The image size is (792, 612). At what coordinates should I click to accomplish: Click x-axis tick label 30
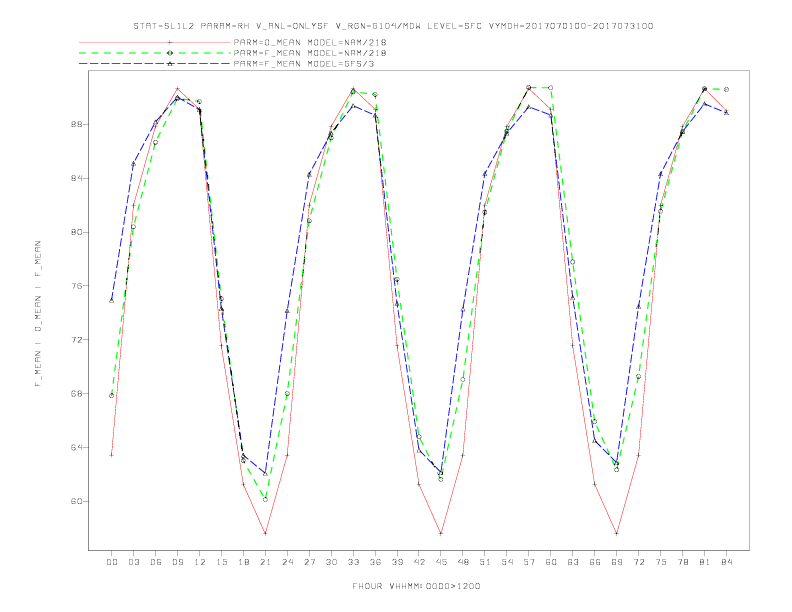click(x=331, y=562)
